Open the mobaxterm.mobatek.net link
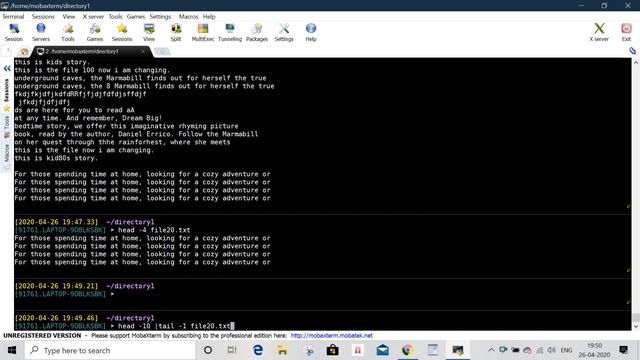Screen dimensions: 640x360 point(331,336)
